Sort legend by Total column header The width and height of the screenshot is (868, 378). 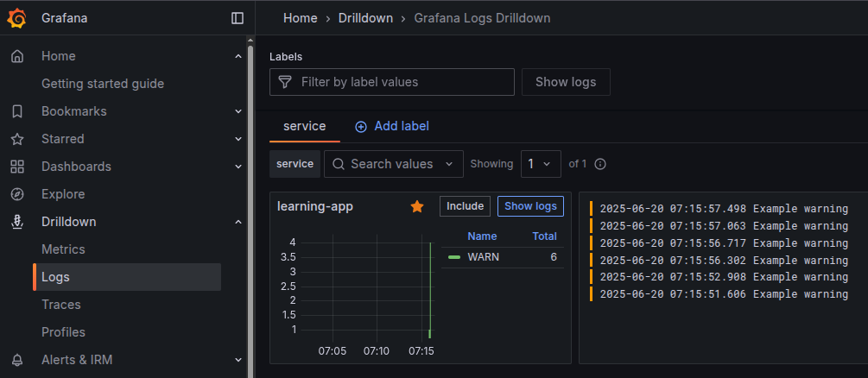coord(545,236)
